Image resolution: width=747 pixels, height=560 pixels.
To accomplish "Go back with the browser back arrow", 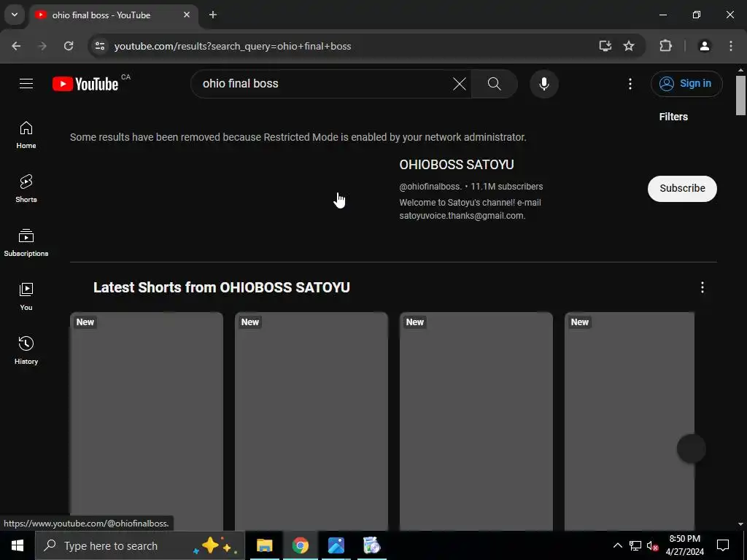I will coord(16,46).
